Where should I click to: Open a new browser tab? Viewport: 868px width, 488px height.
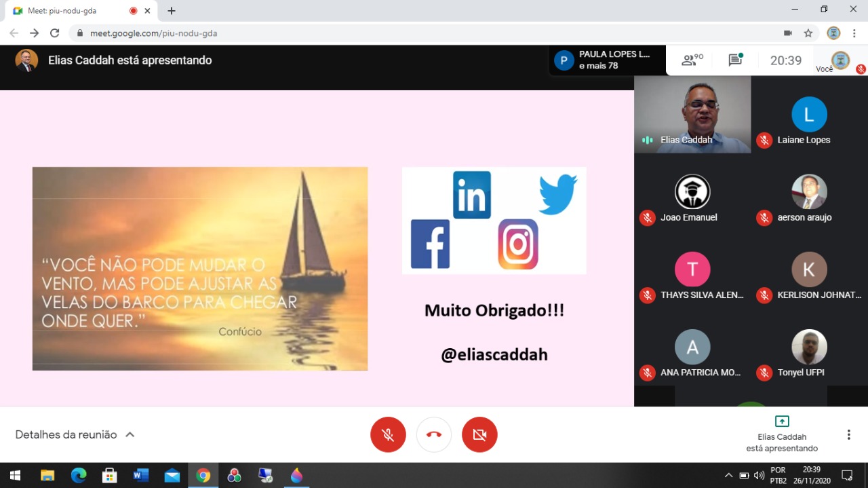(172, 11)
